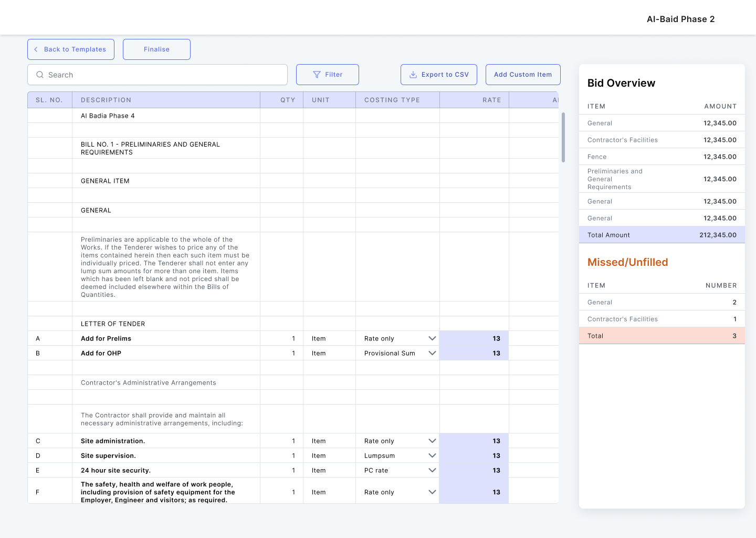Select the rate cell for Add for Prelims

tap(473, 338)
